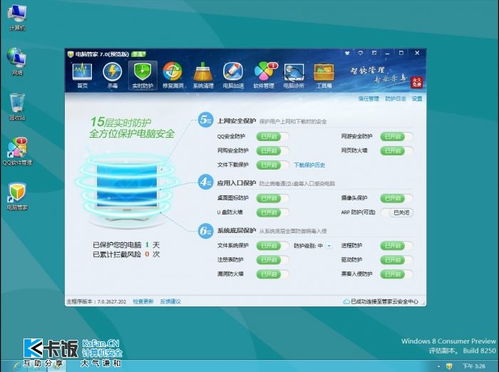
Task: Open the 系统清理 broom cleanup icon
Action: [203, 75]
